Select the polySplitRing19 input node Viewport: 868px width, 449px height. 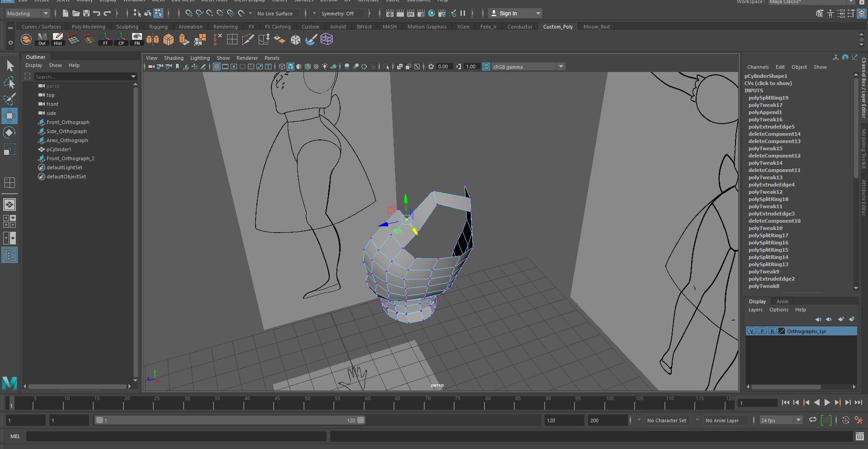click(x=768, y=98)
